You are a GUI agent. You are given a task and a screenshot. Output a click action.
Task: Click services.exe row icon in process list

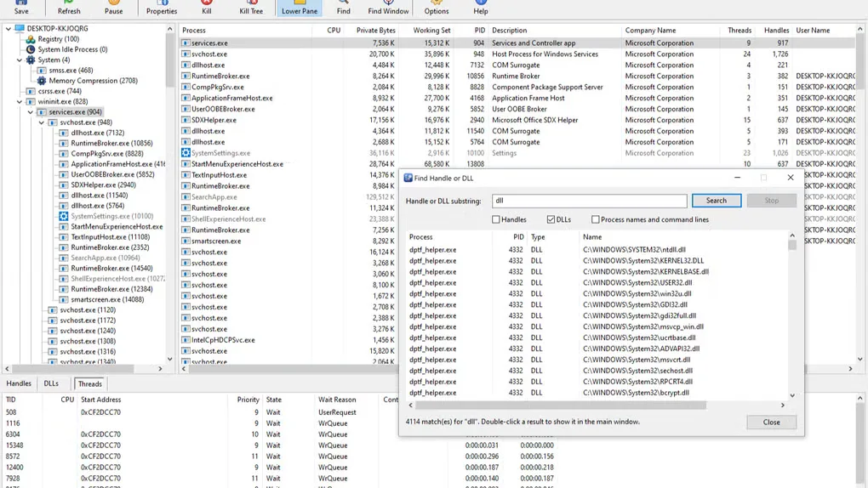(186, 43)
